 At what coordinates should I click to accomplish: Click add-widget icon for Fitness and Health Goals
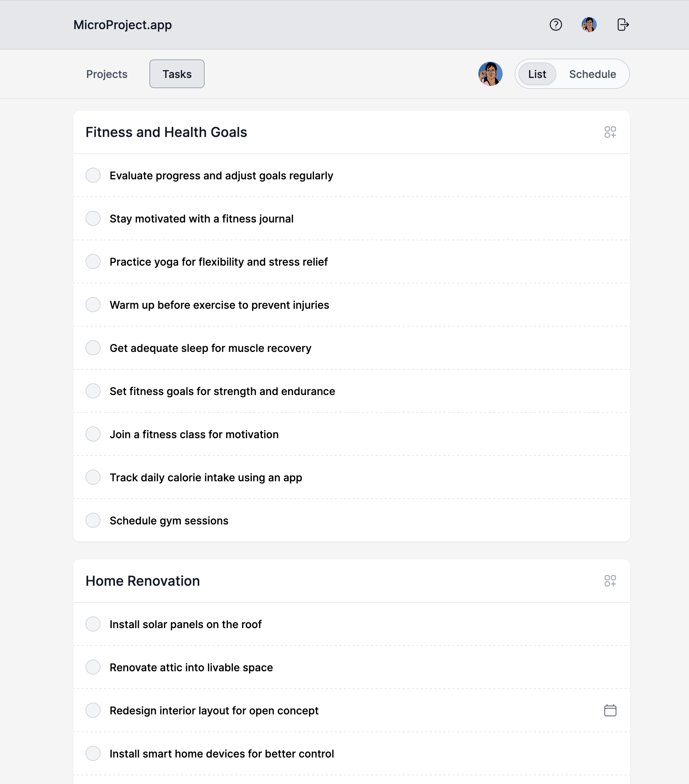tap(610, 132)
